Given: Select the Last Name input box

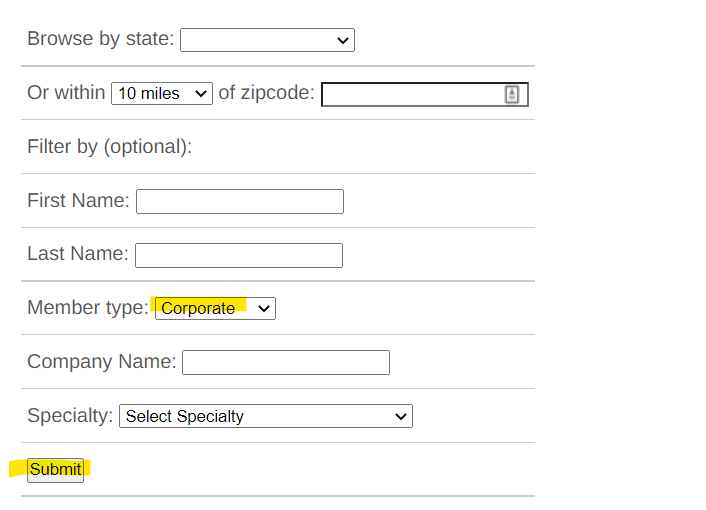Looking at the screenshot, I should (239, 255).
